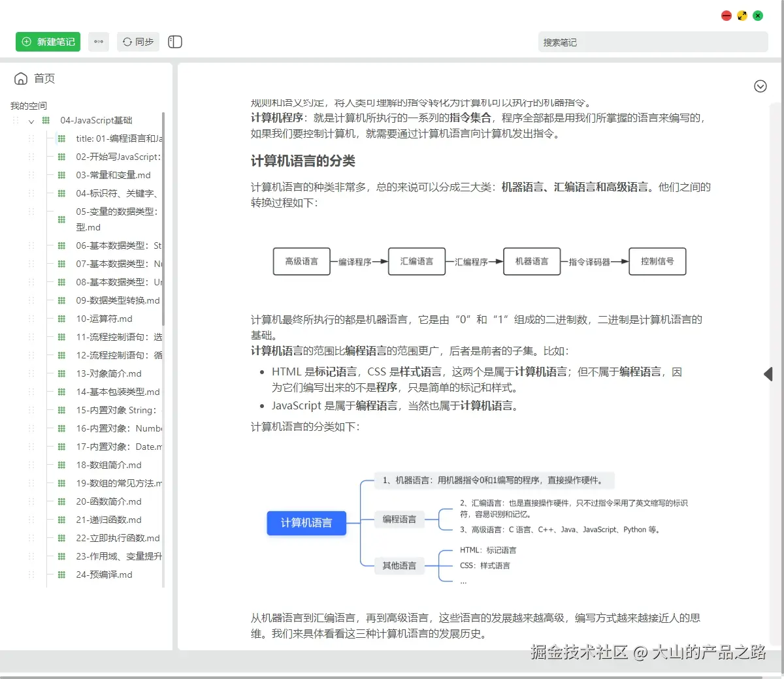Click grid icon beside 10-运算符.md
This screenshot has height=679, width=784.
coord(61,319)
